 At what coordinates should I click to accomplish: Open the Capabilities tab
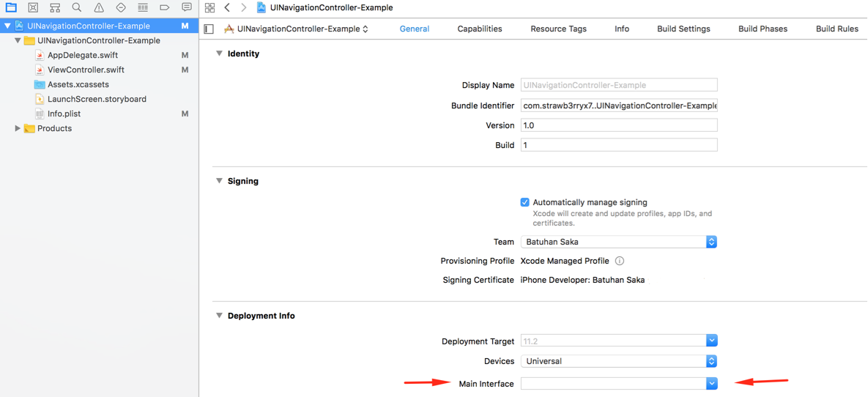(x=480, y=29)
